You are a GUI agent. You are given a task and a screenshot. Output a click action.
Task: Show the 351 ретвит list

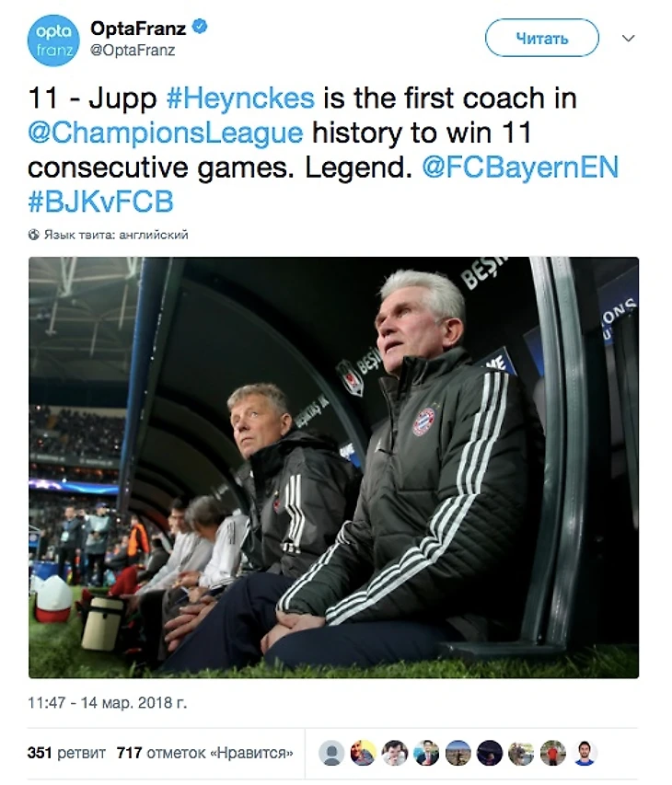click(66, 753)
